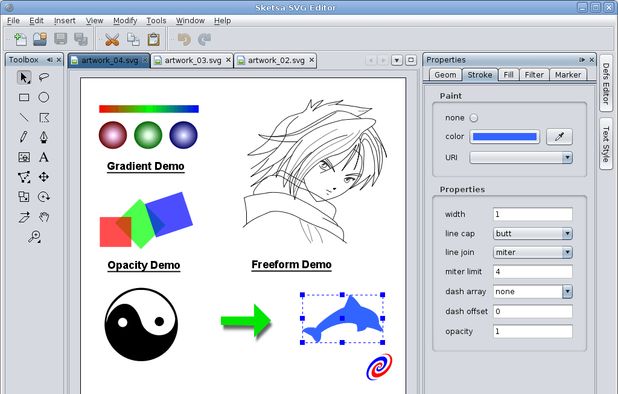Image resolution: width=618 pixels, height=394 pixels.
Task: Switch to artwork_03.svg document tab
Action: point(193,61)
